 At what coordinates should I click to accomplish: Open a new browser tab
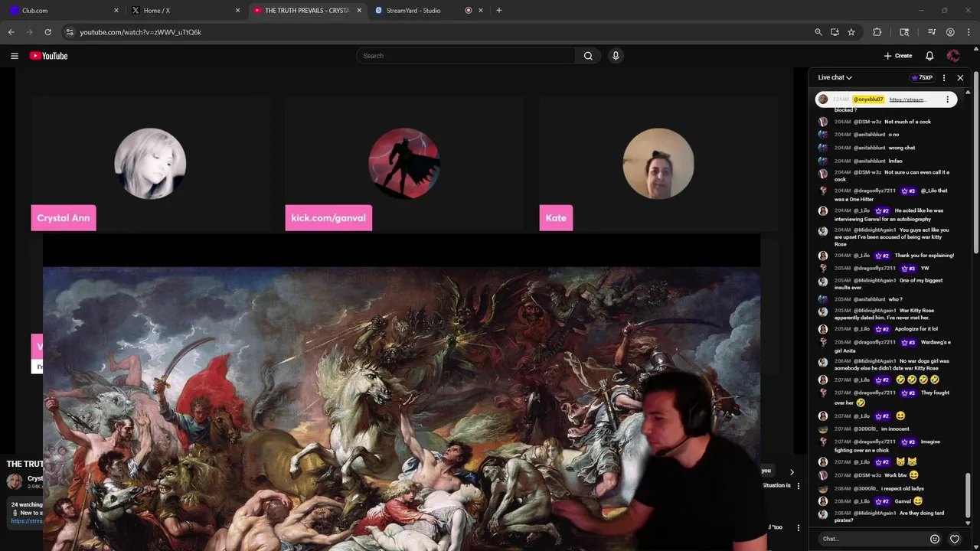coord(499,11)
